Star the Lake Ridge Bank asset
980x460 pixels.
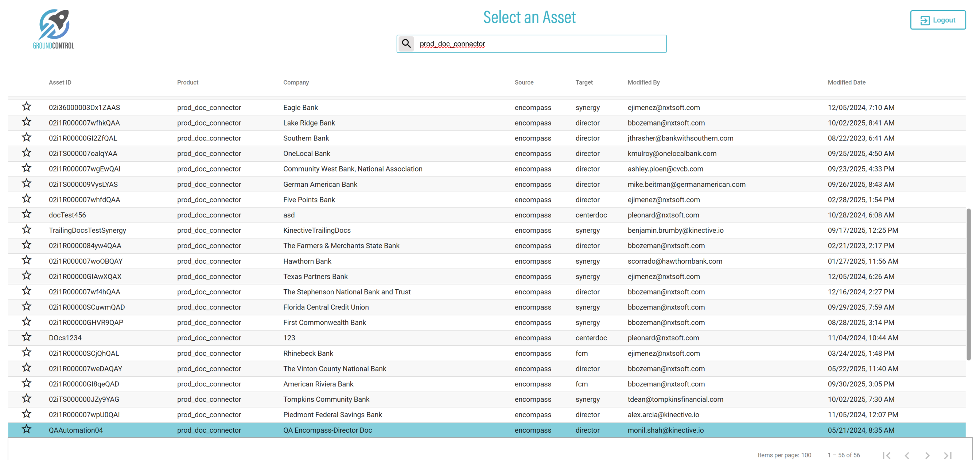(26, 122)
